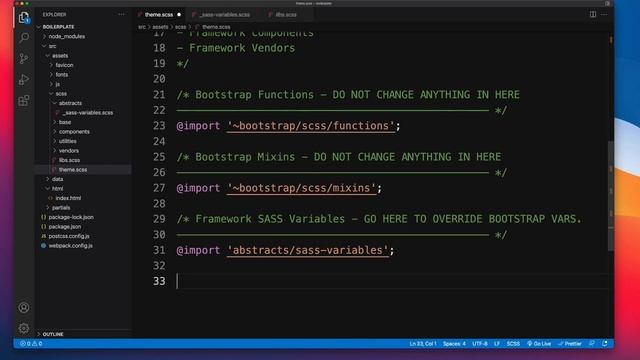
Task: Collapse the abstracts folder
Action: click(70, 103)
